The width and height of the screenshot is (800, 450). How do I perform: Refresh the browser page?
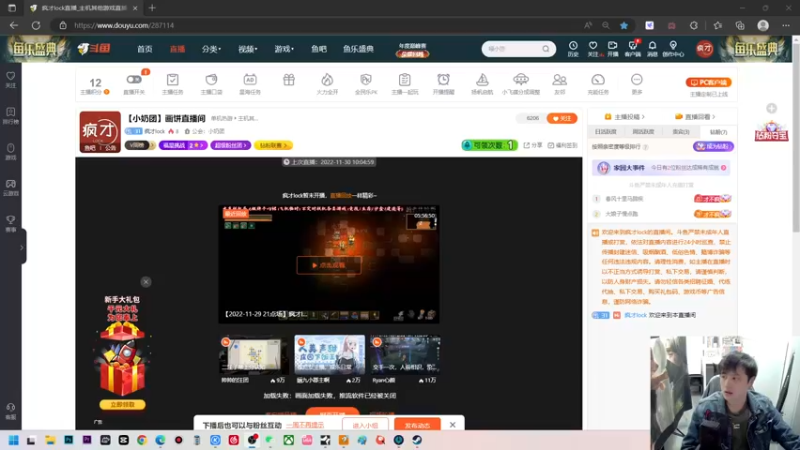(x=36, y=25)
